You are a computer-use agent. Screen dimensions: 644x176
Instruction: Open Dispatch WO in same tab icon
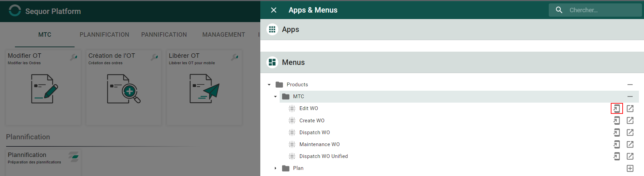click(617, 133)
